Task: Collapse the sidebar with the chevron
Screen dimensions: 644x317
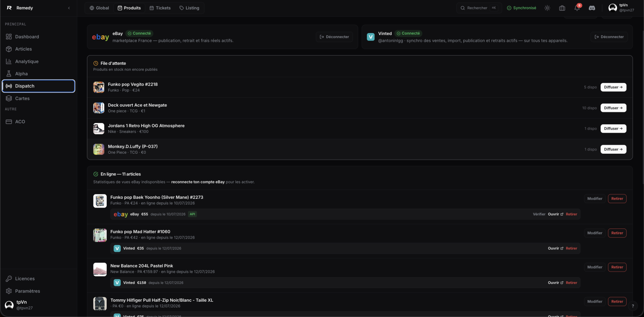Action: (69, 8)
